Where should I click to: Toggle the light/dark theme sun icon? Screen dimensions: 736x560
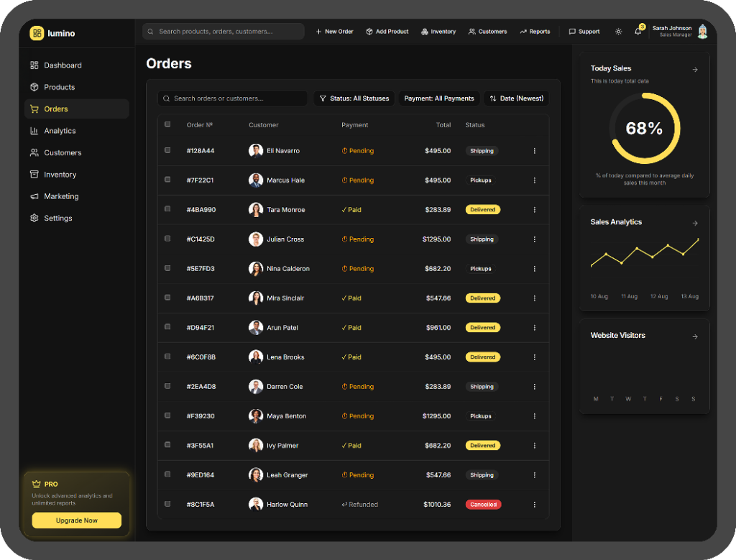(619, 32)
